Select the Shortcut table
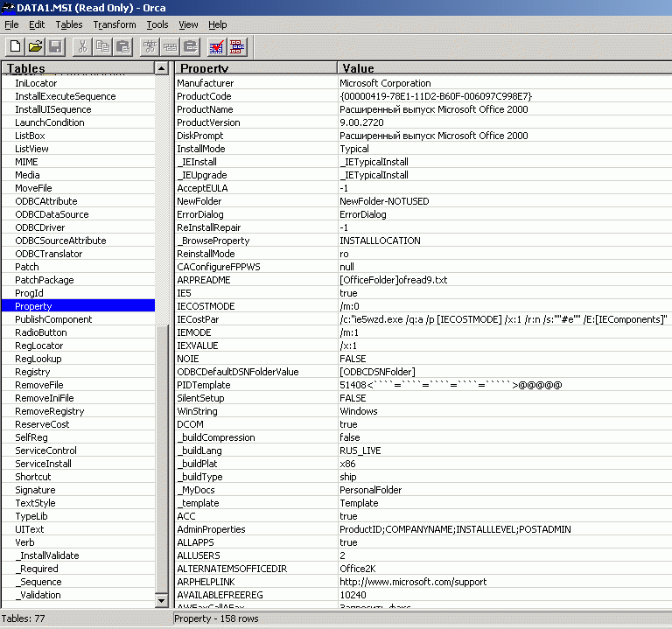 (33, 477)
